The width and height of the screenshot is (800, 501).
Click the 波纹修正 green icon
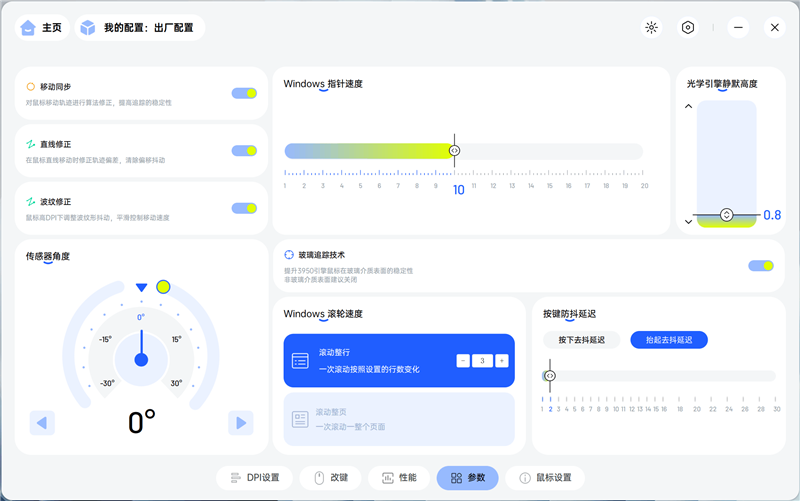pos(31,202)
